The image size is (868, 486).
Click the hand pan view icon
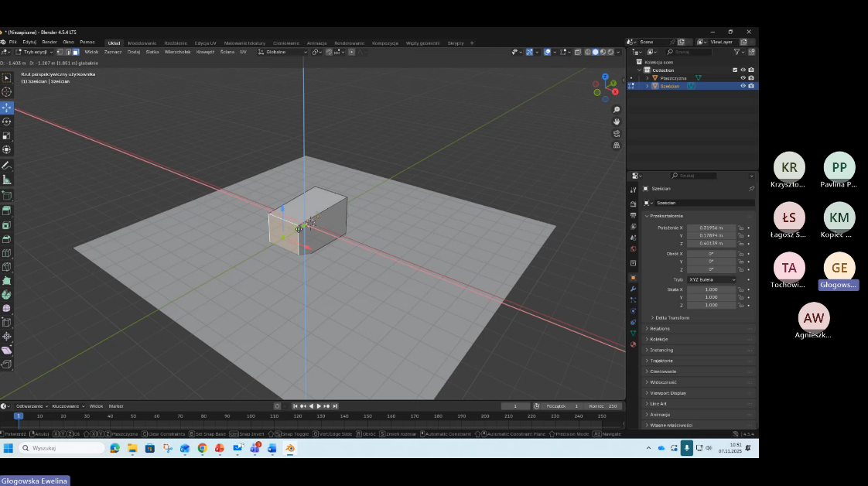617,122
